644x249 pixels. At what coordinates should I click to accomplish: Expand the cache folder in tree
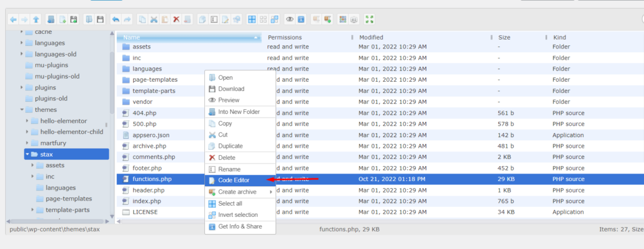coord(21,31)
